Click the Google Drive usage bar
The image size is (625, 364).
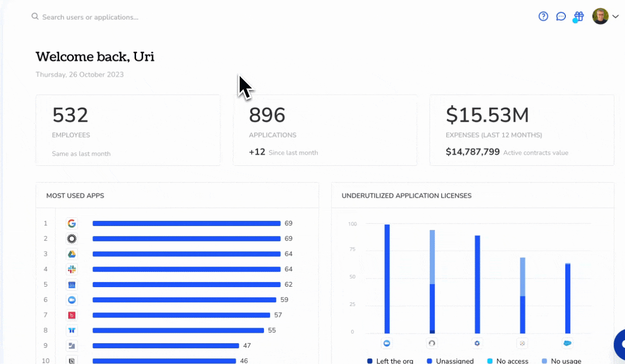coord(187,254)
